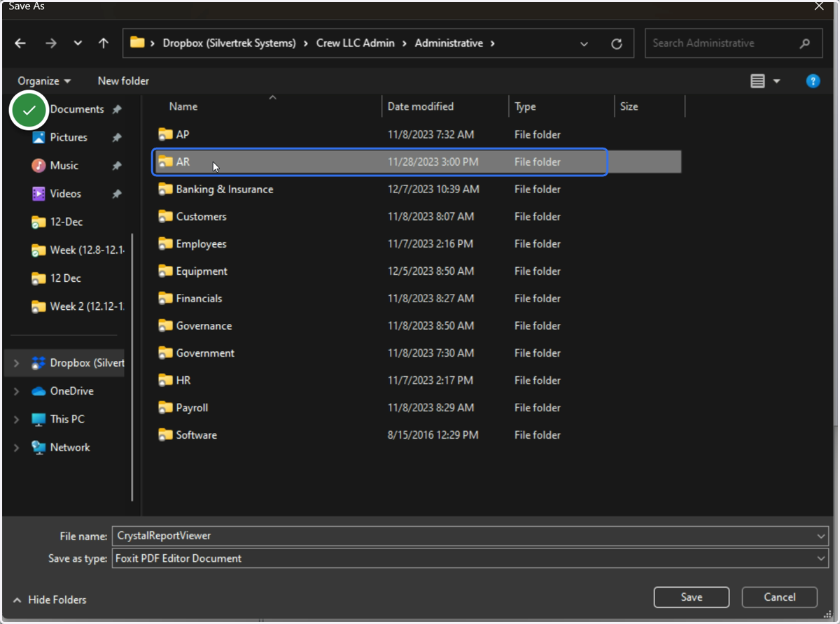Select OneDrive in the navigation pane
This screenshot has height=624, width=840.
tap(71, 391)
